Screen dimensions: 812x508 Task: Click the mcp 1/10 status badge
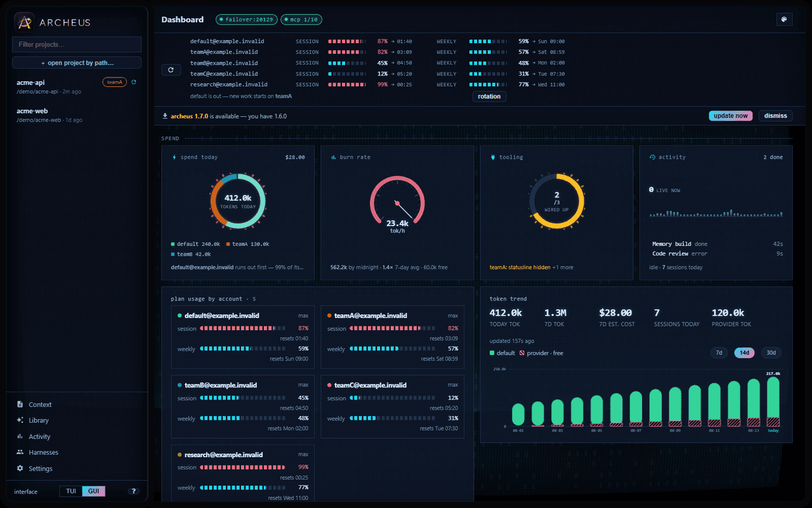click(301, 20)
